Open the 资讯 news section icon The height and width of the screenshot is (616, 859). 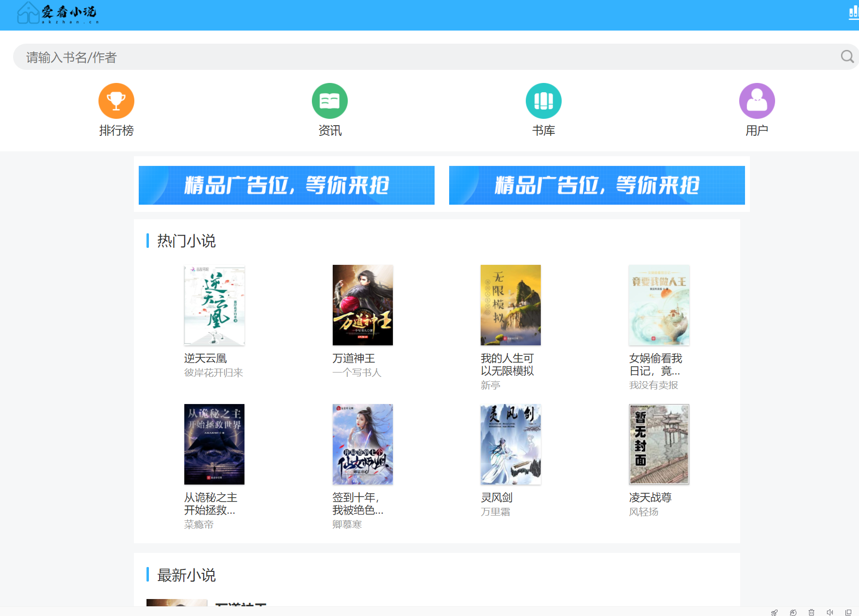[330, 100]
